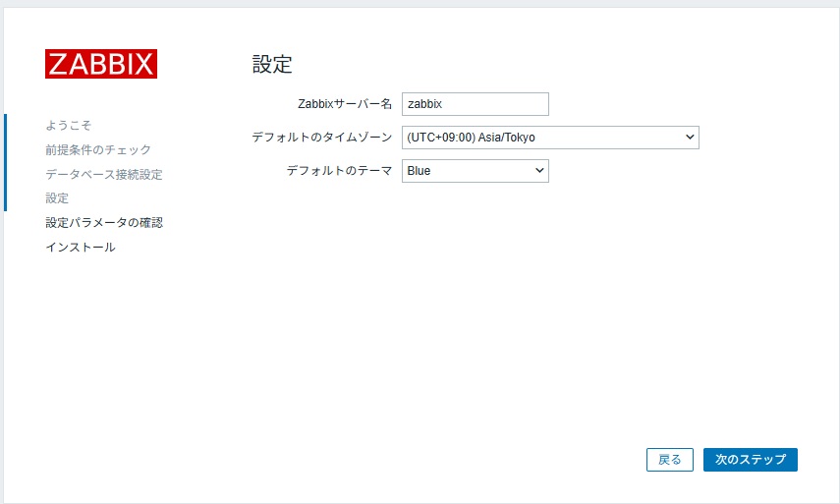Select 前提条件のチェック in the sidebar
This screenshot has height=504, width=840.
98,150
